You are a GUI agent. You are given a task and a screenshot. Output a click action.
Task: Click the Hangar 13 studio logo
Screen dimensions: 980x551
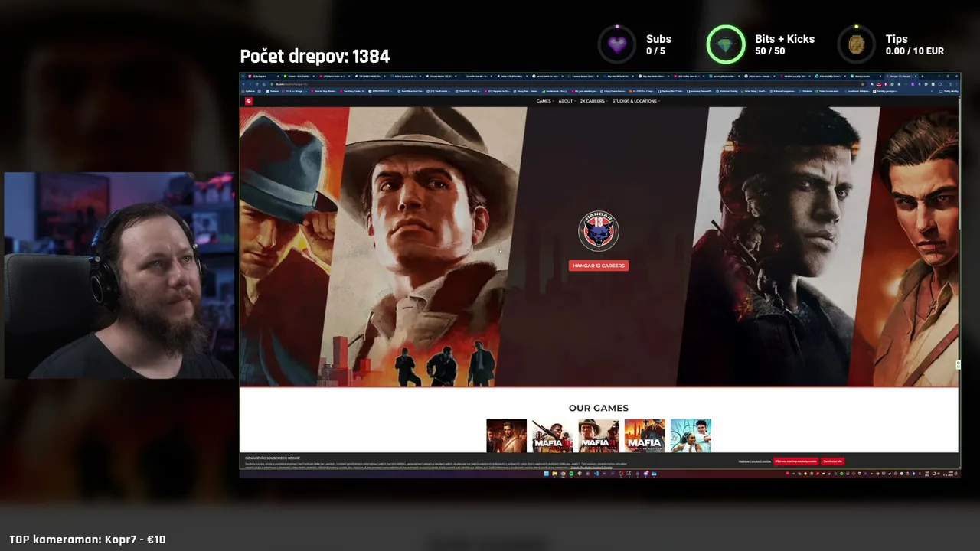(x=599, y=231)
